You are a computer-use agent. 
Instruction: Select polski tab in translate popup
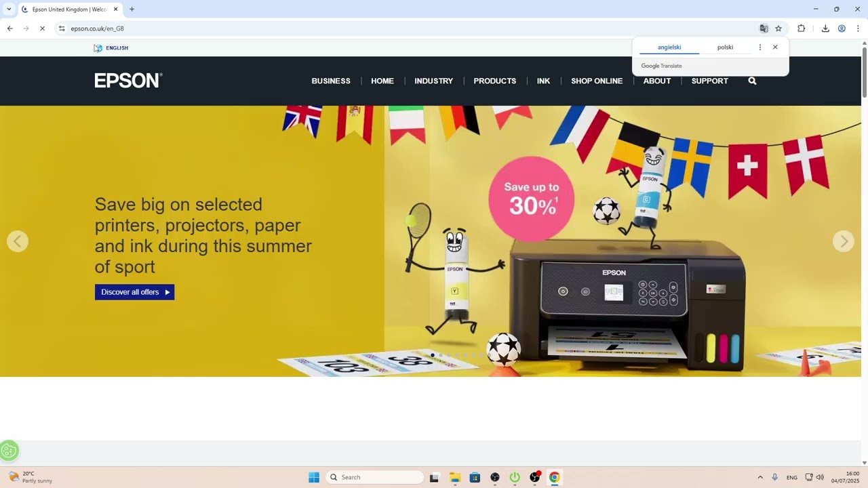pos(725,47)
